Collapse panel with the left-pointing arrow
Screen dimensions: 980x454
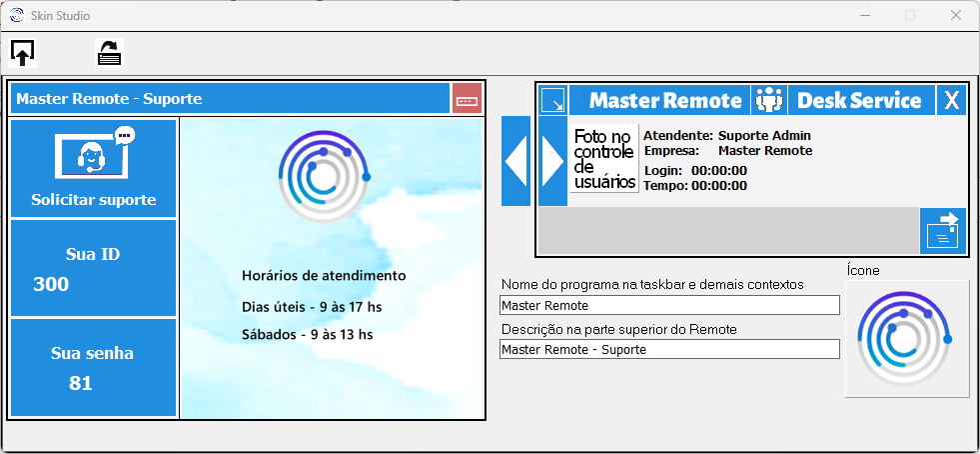[515, 161]
